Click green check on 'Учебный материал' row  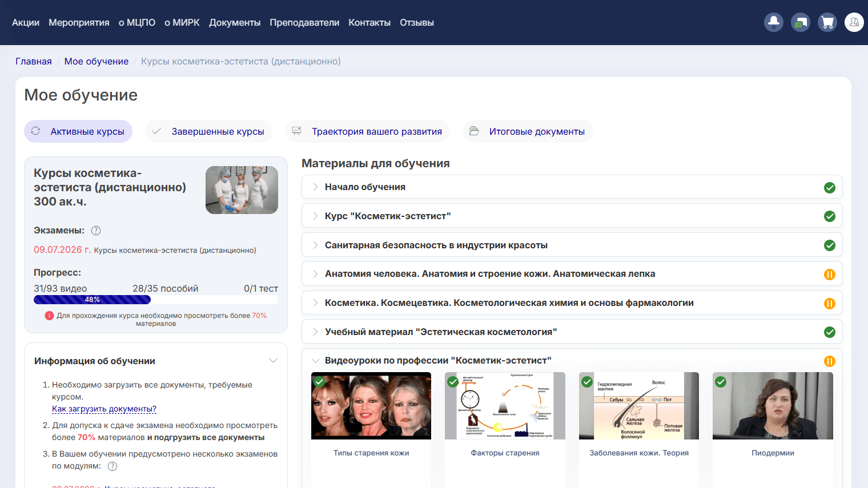(x=830, y=332)
